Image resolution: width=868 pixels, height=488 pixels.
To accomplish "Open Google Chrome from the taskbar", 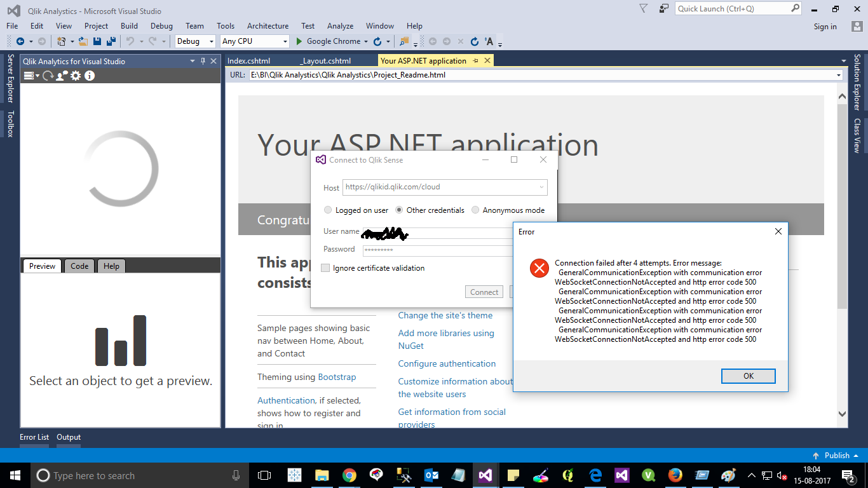I will 349,475.
